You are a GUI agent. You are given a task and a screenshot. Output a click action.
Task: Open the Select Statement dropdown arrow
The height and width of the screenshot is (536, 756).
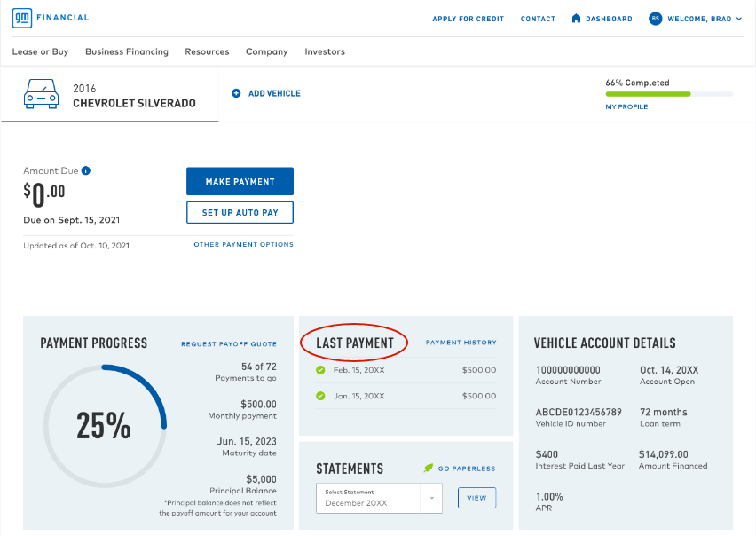pyautogui.click(x=432, y=498)
